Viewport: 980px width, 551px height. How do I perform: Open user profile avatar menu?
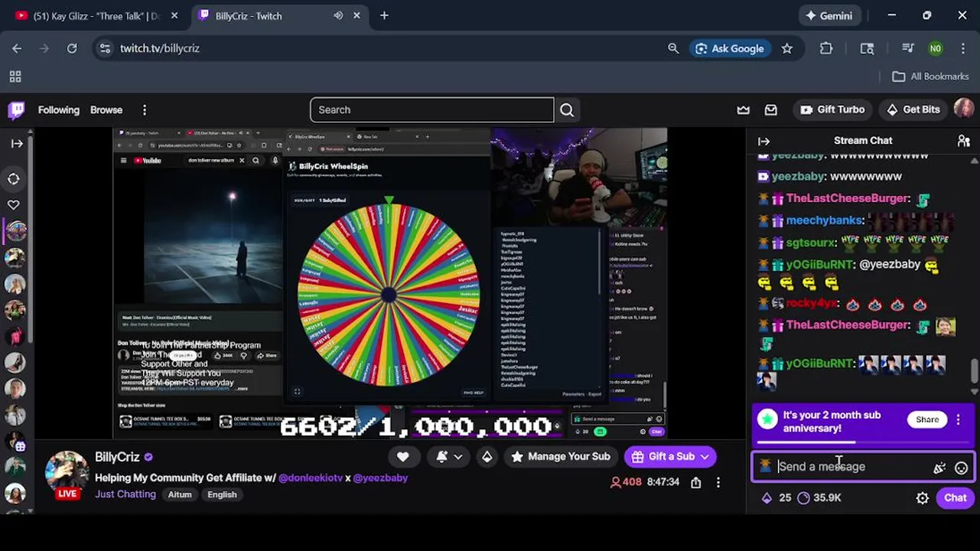(x=964, y=109)
